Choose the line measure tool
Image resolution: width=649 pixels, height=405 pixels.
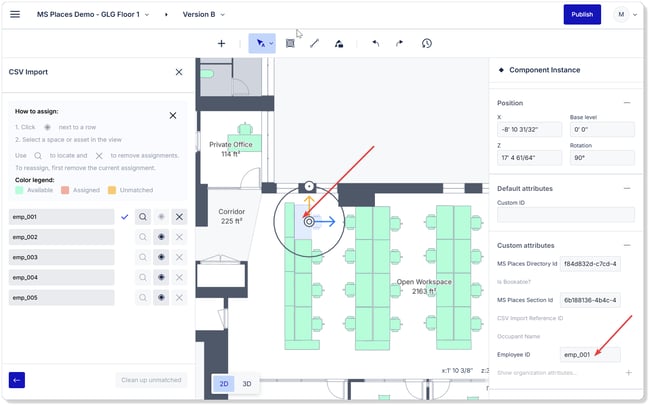[314, 44]
